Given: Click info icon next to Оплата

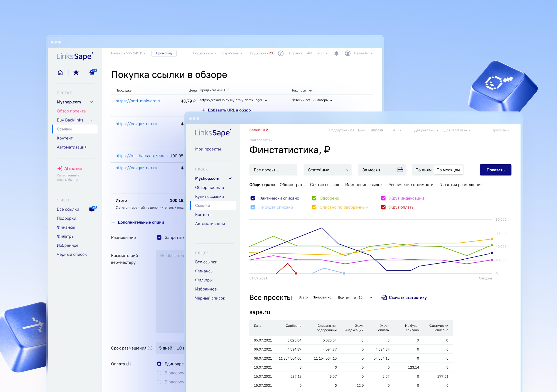Looking at the screenshot, I should pos(129,364).
